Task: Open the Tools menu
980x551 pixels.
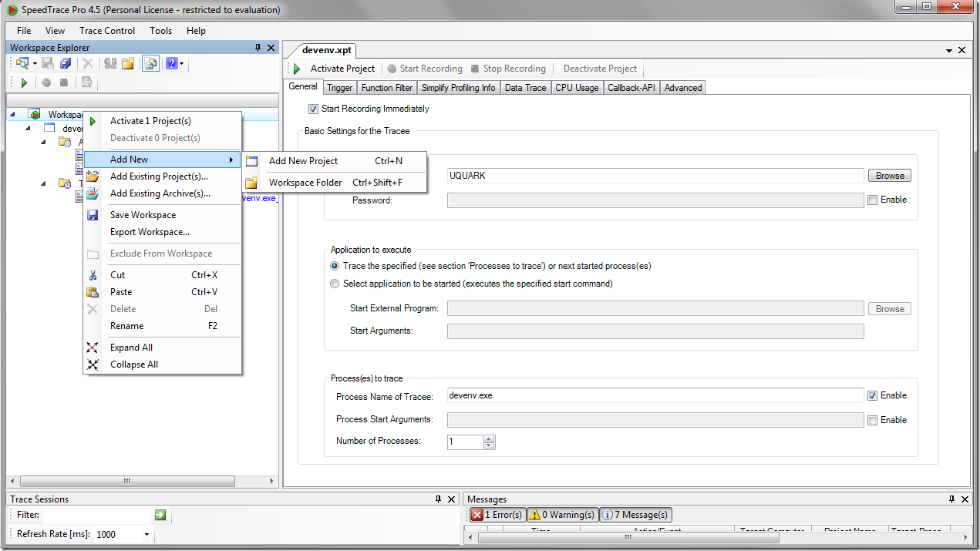Action: (x=161, y=31)
